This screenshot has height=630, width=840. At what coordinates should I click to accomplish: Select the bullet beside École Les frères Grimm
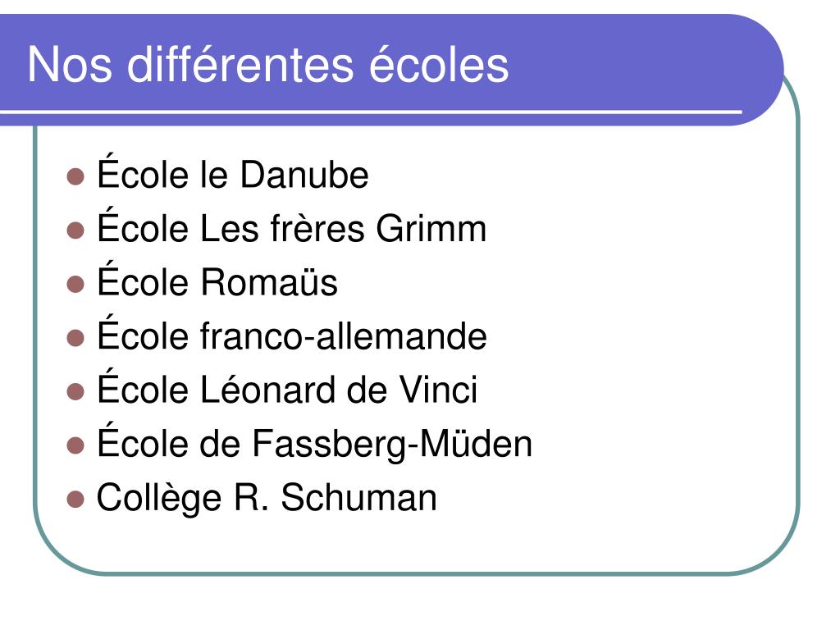click(x=75, y=231)
